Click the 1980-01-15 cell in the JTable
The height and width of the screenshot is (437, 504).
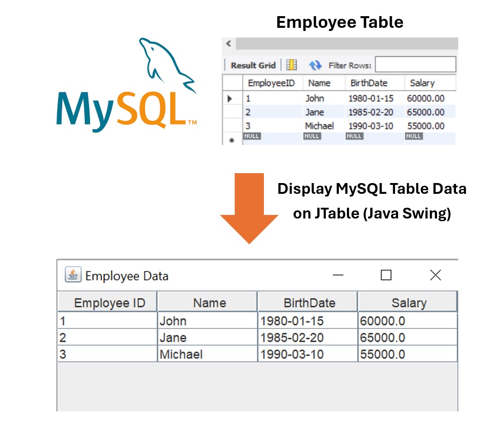pyautogui.click(x=307, y=321)
